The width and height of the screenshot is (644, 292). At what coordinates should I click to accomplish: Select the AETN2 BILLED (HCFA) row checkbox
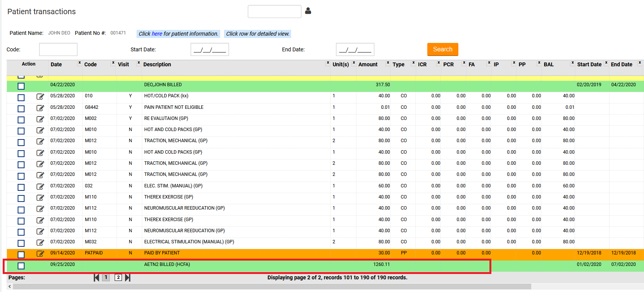click(21, 266)
